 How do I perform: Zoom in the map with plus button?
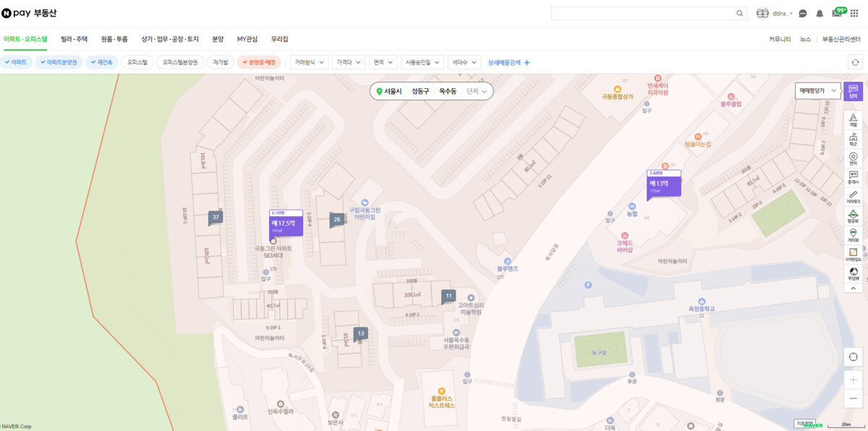coord(853,380)
